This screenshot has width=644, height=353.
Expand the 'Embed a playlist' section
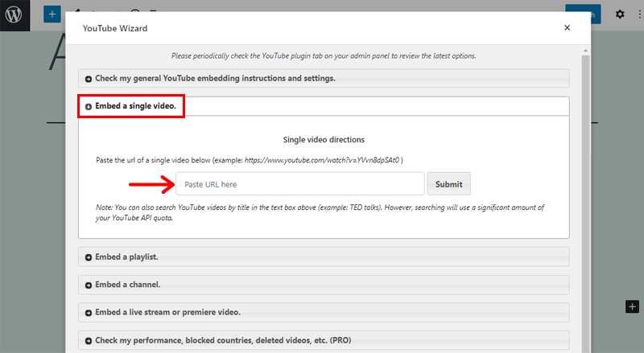[x=324, y=257]
